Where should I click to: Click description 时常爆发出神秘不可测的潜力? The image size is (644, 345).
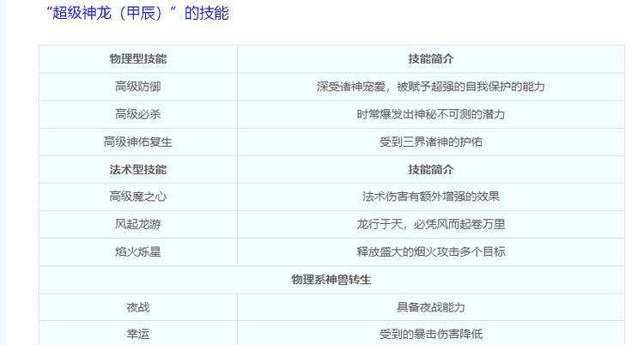coord(431,114)
